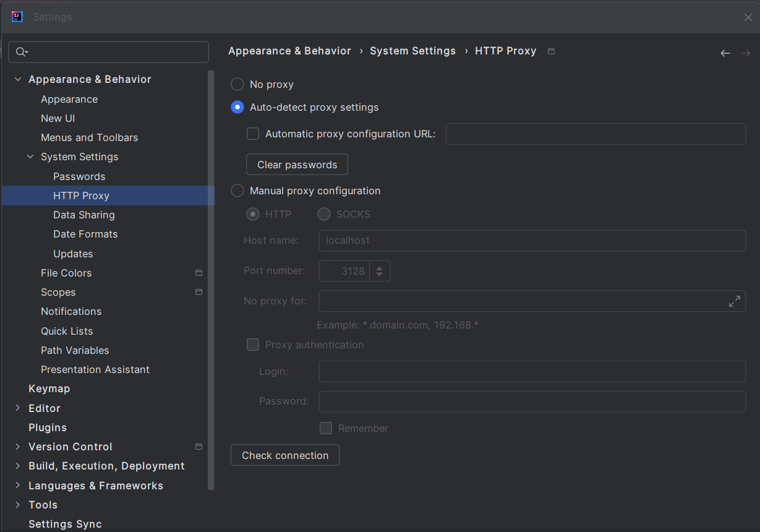Click the project icon beside Scopes

click(x=199, y=292)
